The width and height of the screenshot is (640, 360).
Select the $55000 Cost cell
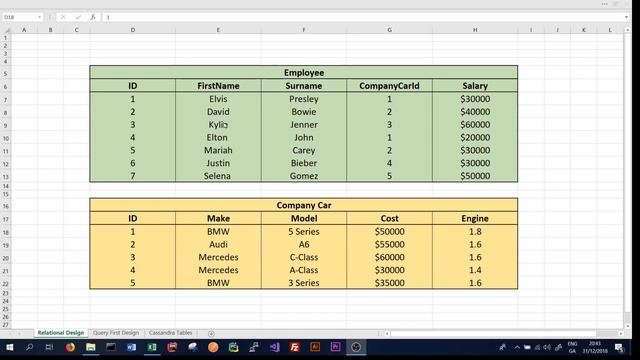pyautogui.click(x=389, y=244)
